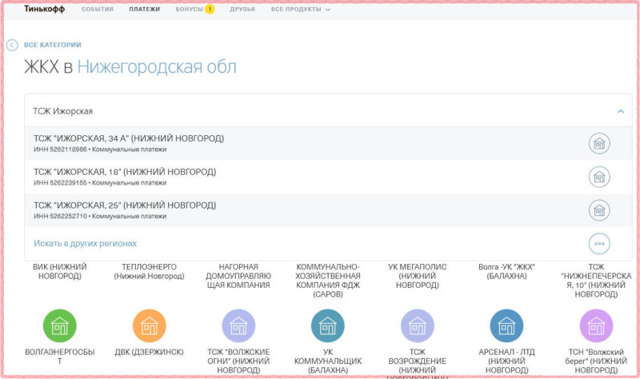Open the Друзья tab
This screenshot has height=379, width=640.
tap(242, 9)
